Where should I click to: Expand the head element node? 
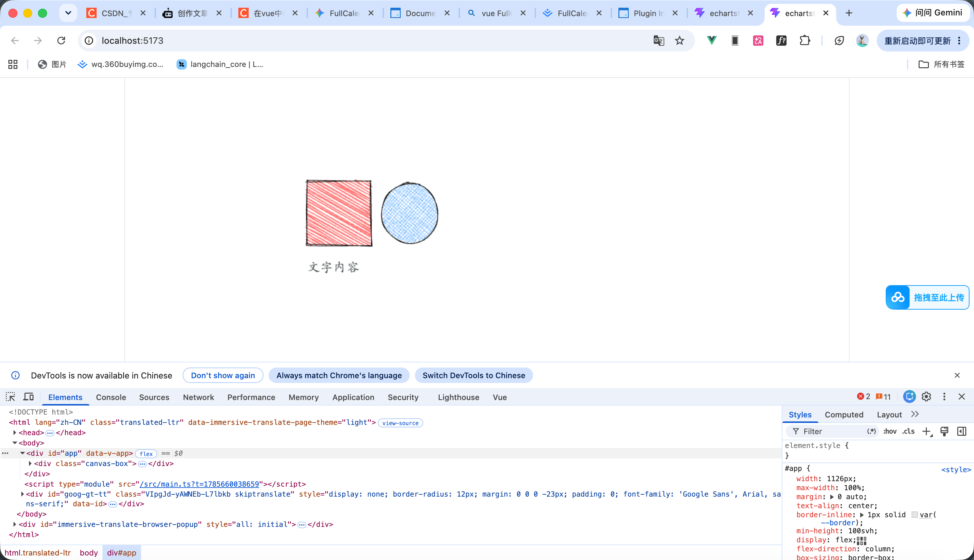(x=15, y=433)
